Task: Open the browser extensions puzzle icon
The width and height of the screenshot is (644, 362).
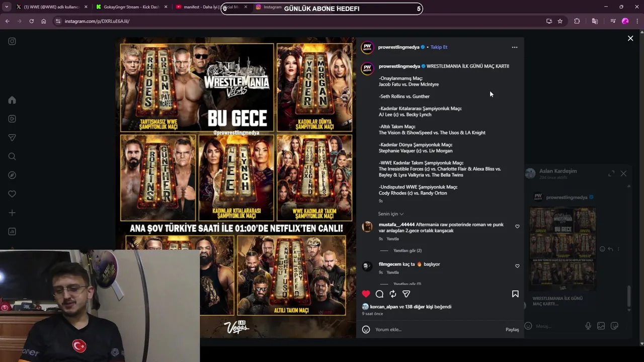Action: [577, 21]
